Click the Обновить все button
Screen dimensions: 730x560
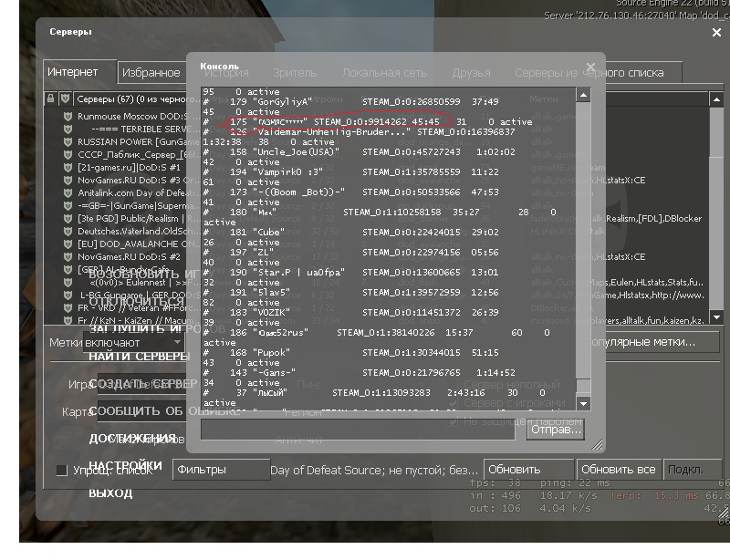(620, 470)
